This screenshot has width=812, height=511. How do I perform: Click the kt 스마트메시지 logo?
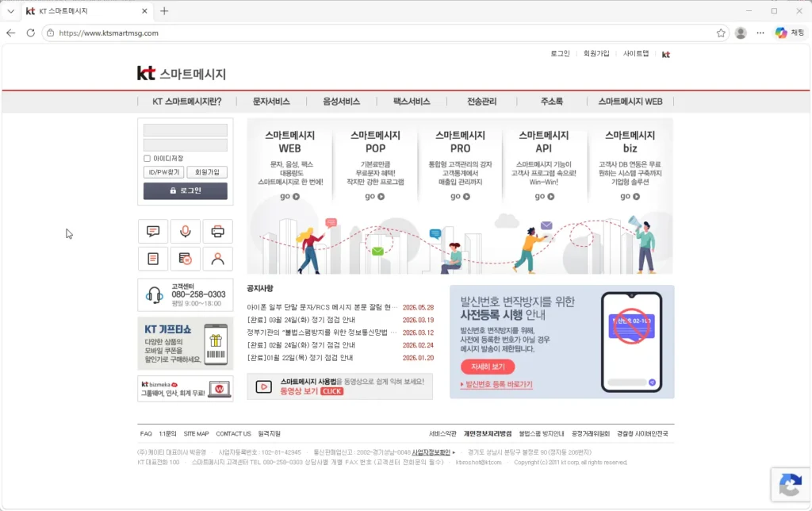click(x=182, y=74)
